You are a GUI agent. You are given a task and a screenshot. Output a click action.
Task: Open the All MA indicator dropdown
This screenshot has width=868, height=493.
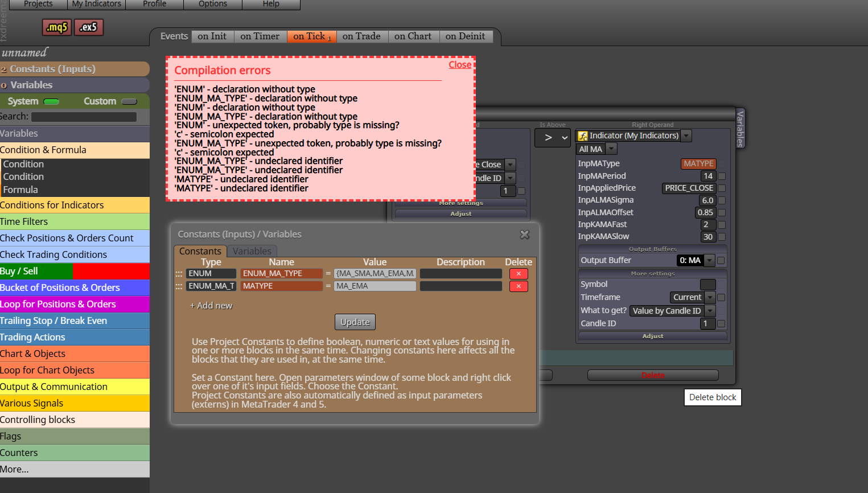click(x=611, y=149)
